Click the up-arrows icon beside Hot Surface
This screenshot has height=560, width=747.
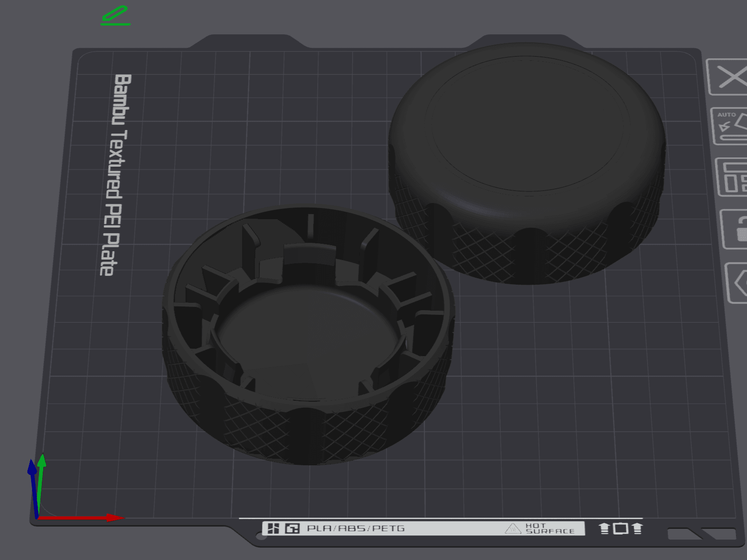(x=620, y=528)
